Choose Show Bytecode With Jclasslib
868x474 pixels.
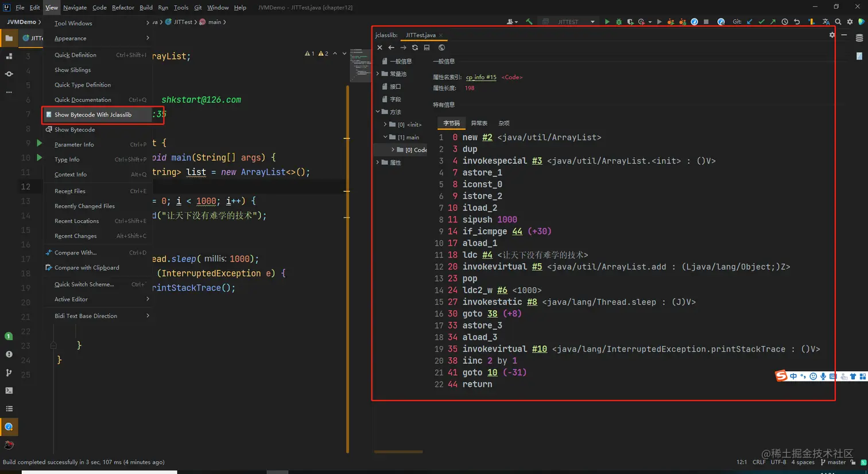tap(98, 115)
